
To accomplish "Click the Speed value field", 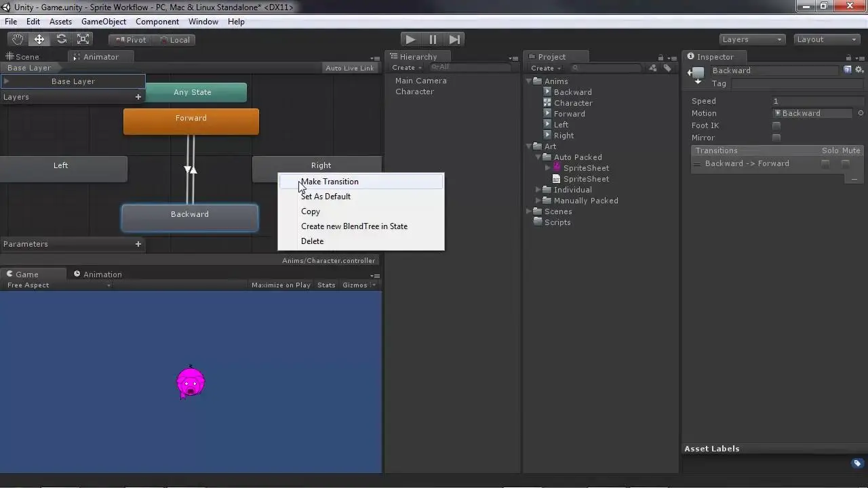I will [811, 101].
